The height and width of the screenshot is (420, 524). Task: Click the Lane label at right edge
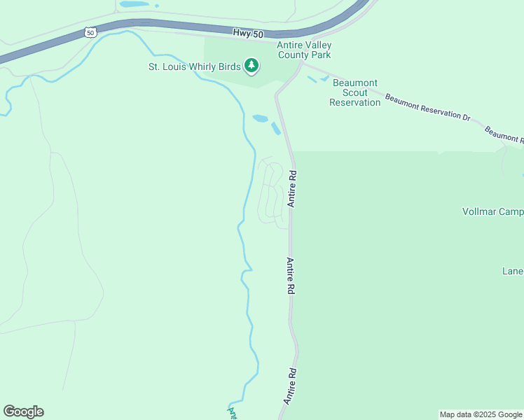513,271
